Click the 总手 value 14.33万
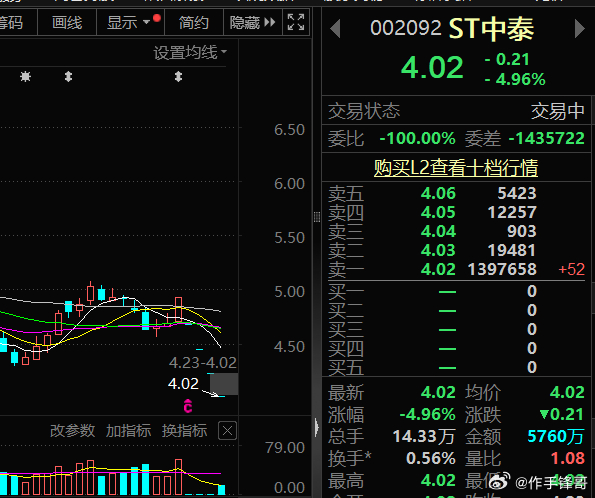The height and width of the screenshot is (498, 595). 424,437
